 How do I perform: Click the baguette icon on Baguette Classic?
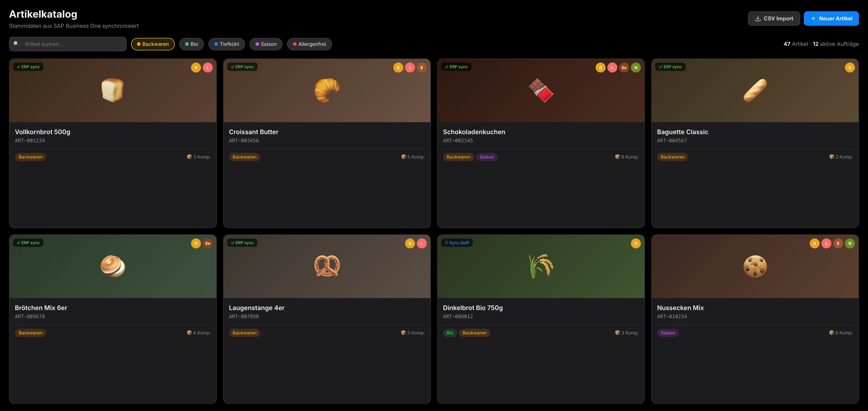[755, 90]
